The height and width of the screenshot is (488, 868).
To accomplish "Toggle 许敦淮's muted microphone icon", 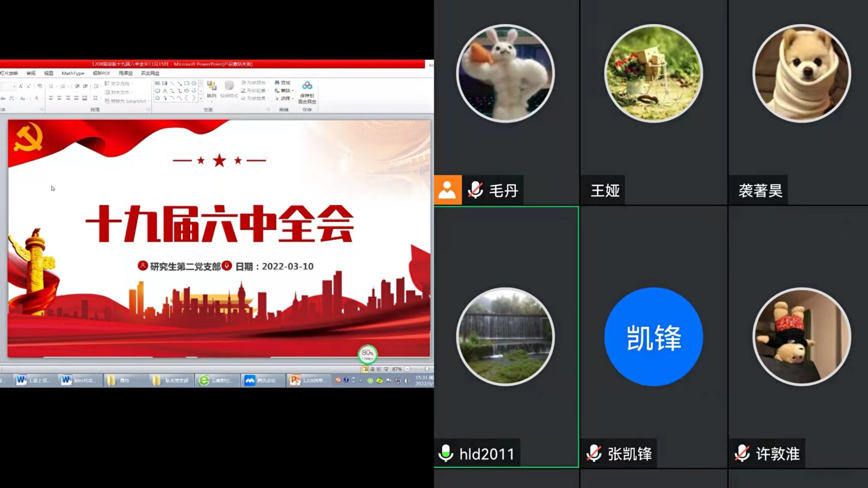I will click(742, 453).
